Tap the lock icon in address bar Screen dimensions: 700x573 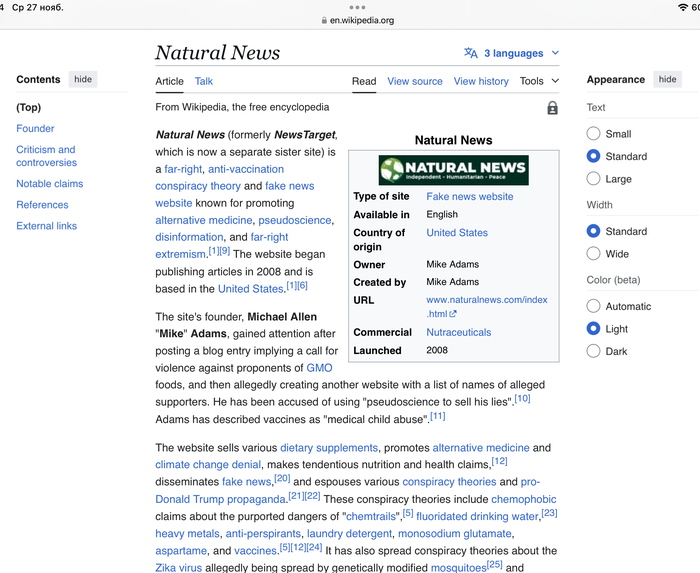pos(323,20)
